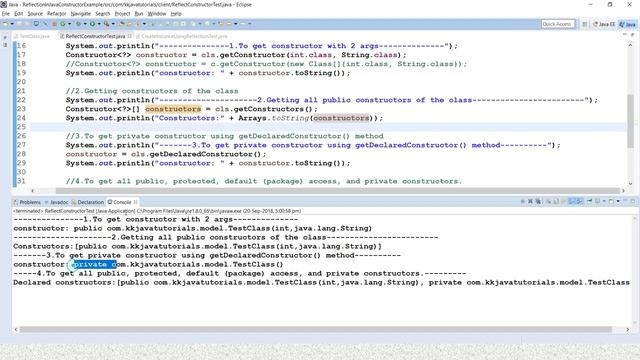This screenshot has width=640, height=360.
Task: Click the highlighted 'constructors' variable on line 23
Action: [x=173, y=109]
